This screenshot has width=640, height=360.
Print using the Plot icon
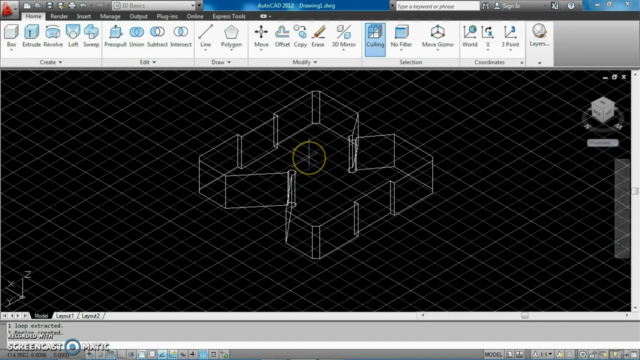72,6
